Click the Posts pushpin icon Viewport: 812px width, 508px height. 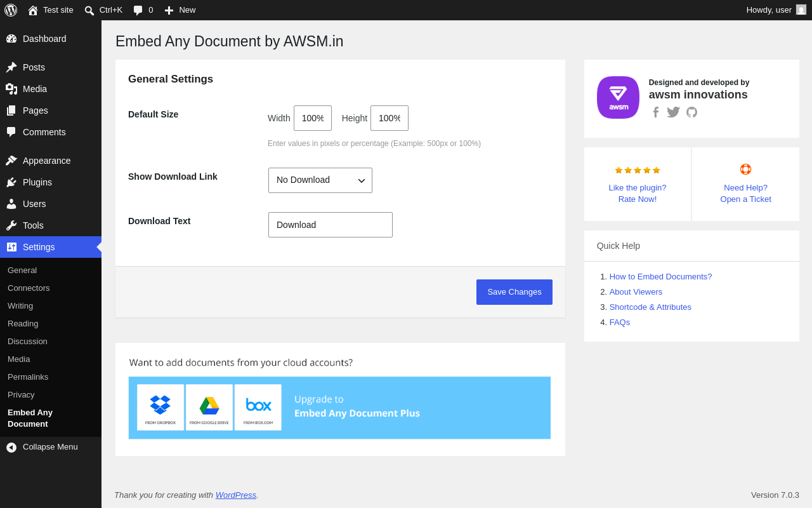coord(11,67)
